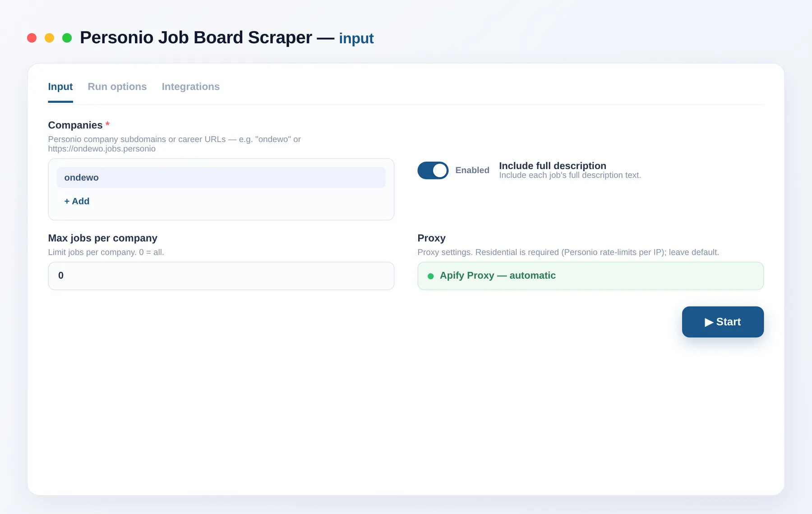
Task: Switch to the Input tab
Action: coord(60,87)
